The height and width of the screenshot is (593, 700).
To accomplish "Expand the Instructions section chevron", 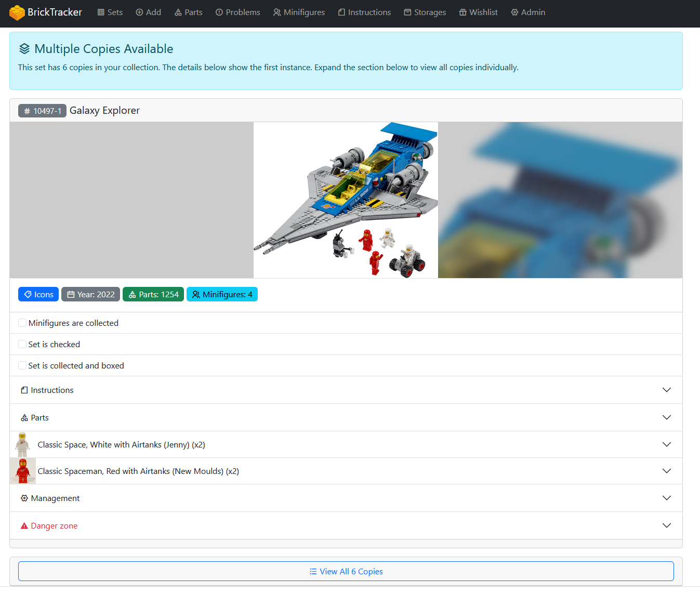I will pyautogui.click(x=667, y=390).
